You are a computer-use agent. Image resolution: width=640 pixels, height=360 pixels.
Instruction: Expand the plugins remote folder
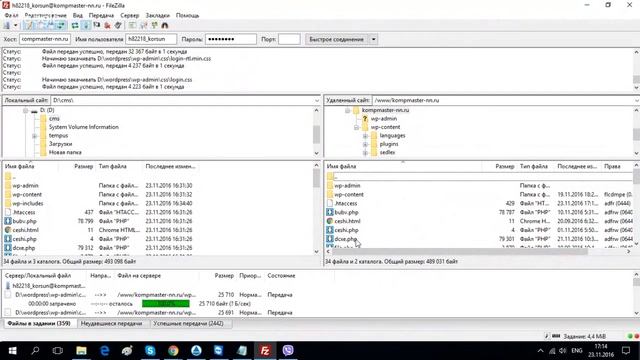[365, 144]
